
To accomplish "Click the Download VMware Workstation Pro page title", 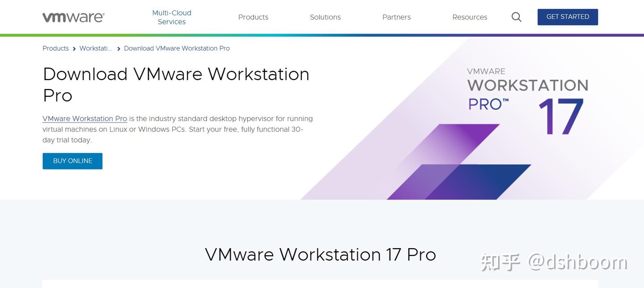I will 176,84.
